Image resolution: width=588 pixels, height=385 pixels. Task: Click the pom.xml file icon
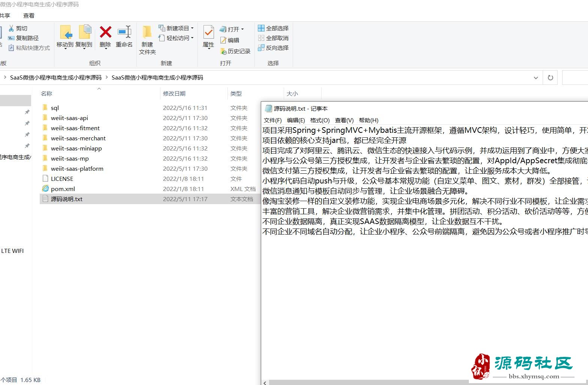[45, 189]
